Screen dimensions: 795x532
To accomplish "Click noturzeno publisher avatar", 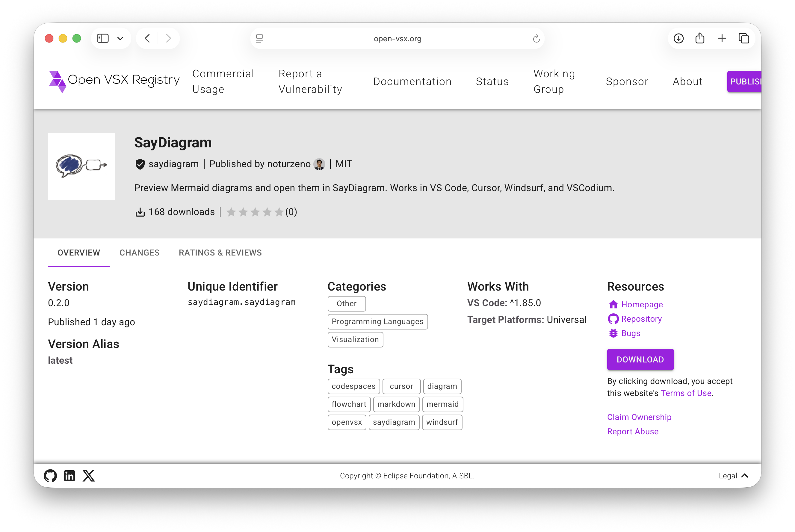I will (x=319, y=164).
